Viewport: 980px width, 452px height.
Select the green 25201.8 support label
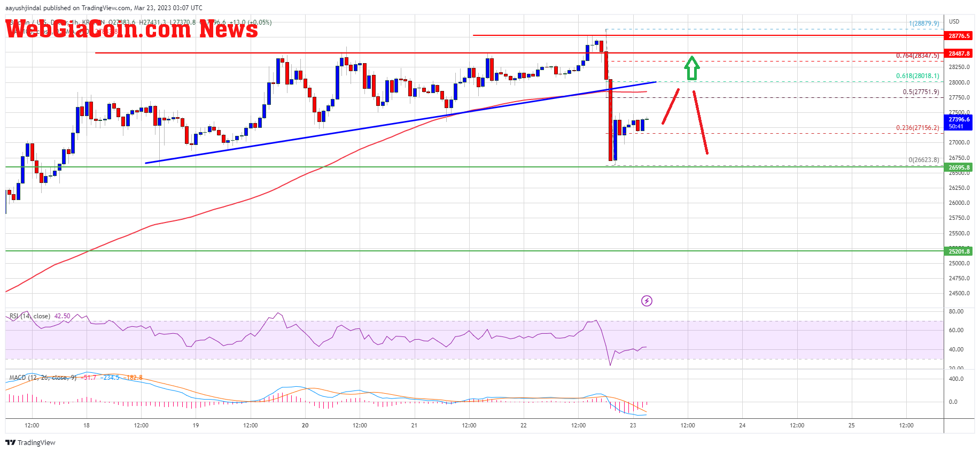tap(959, 251)
